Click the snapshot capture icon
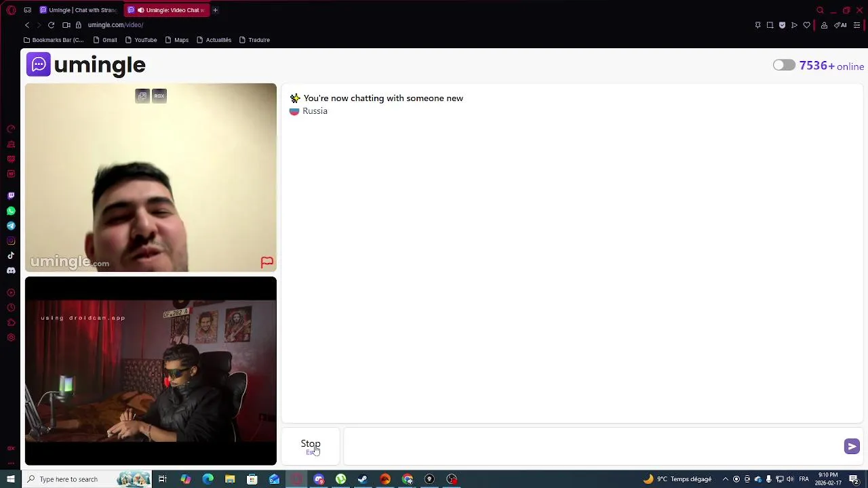This screenshot has width=868, height=488. click(x=770, y=25)
